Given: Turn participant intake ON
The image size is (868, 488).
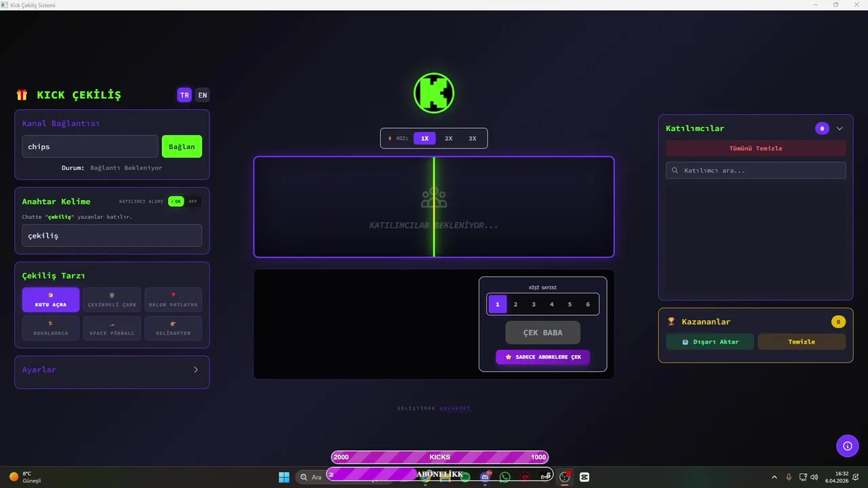Looking at the screenshot, I should point(176,201).
